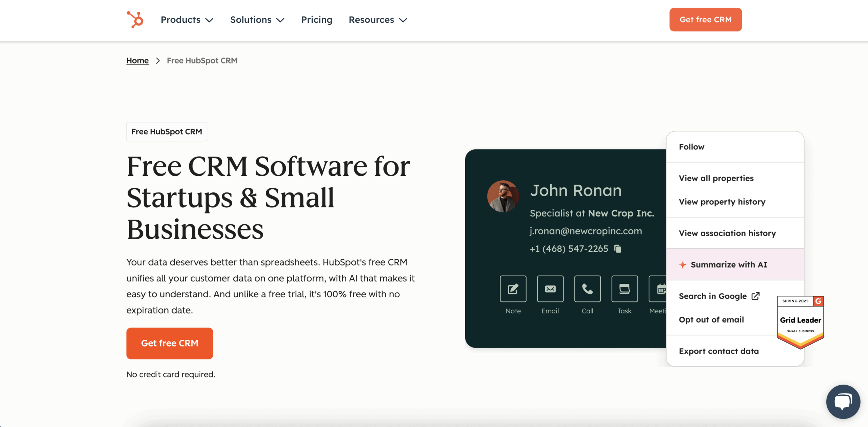The width and height of the screenshot is (868, 427).
Task: Expand the Products dropdown menu
Action: pos(187,20)
